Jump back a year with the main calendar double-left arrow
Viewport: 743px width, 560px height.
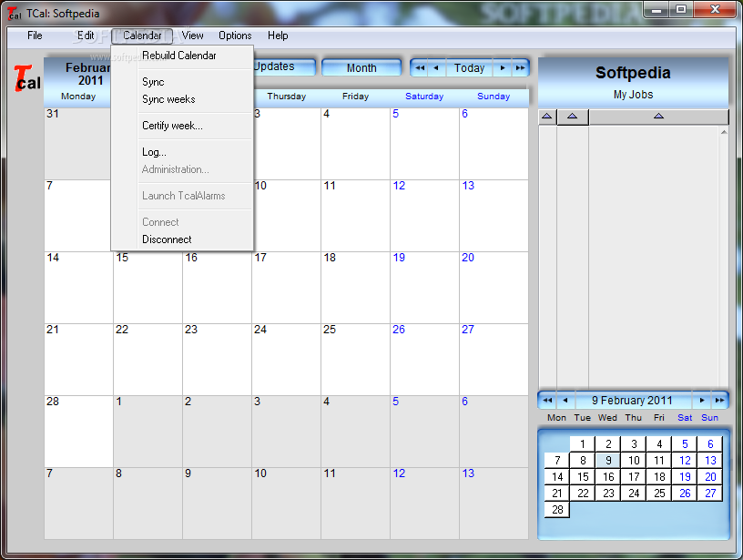tap(420, 67)
